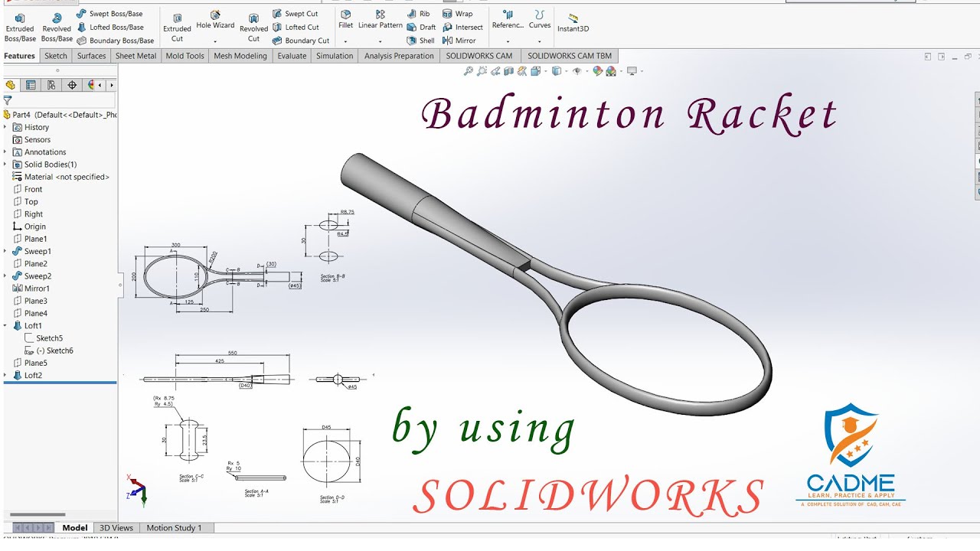Open Display Style cube icon

[x=556, y=71]
